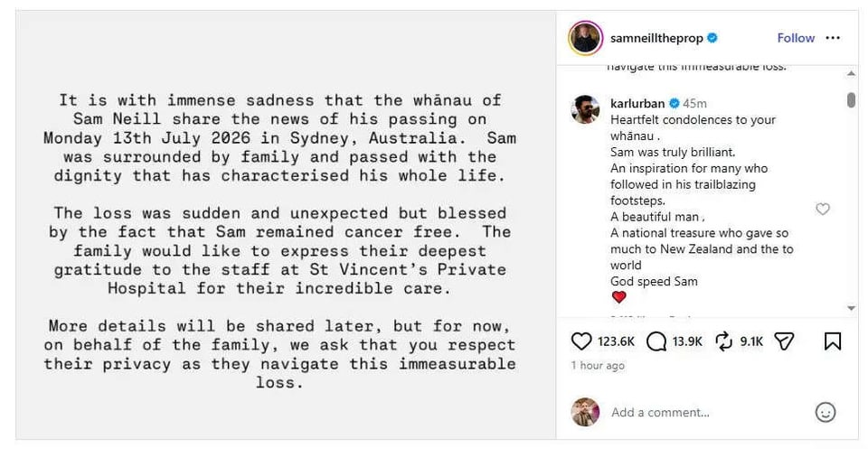Like the post with the heart icon
Screen dimensions: 868x449
point(581,341)
